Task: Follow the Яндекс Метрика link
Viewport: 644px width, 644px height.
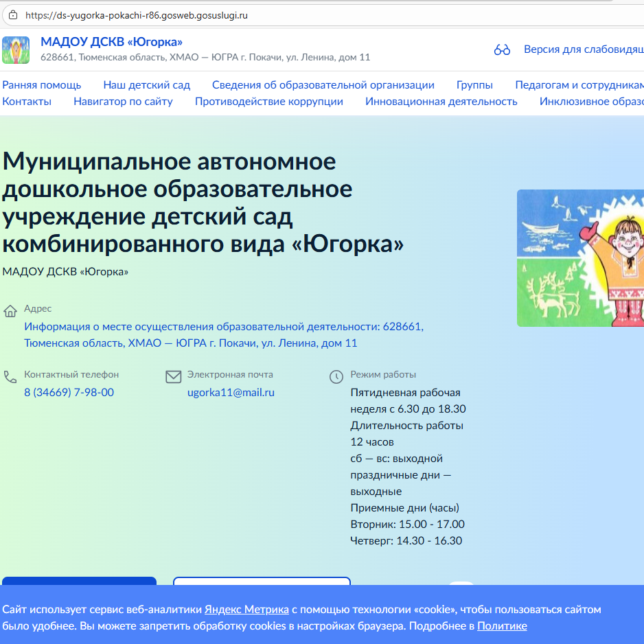Action: 246,610
